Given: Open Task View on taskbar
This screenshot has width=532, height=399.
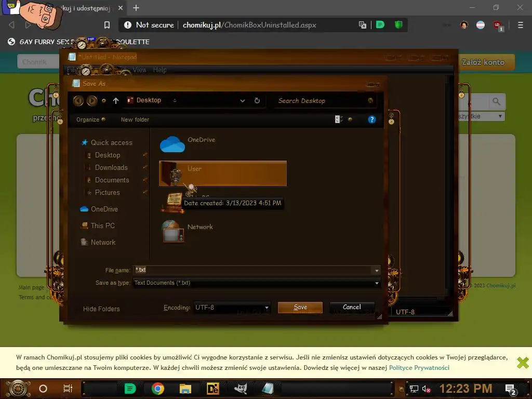Looking at the screenshot, I should coord(68,389).
